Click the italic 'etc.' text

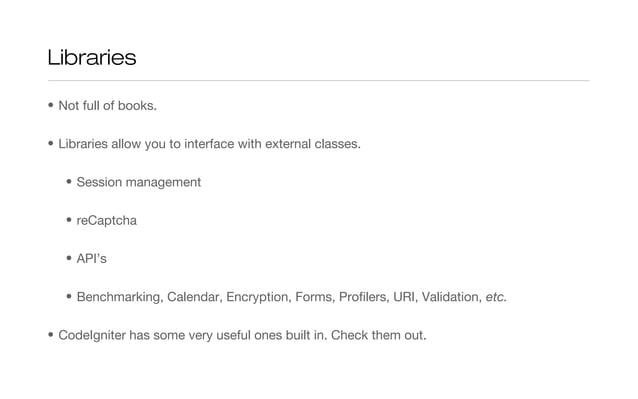[496, 297]
